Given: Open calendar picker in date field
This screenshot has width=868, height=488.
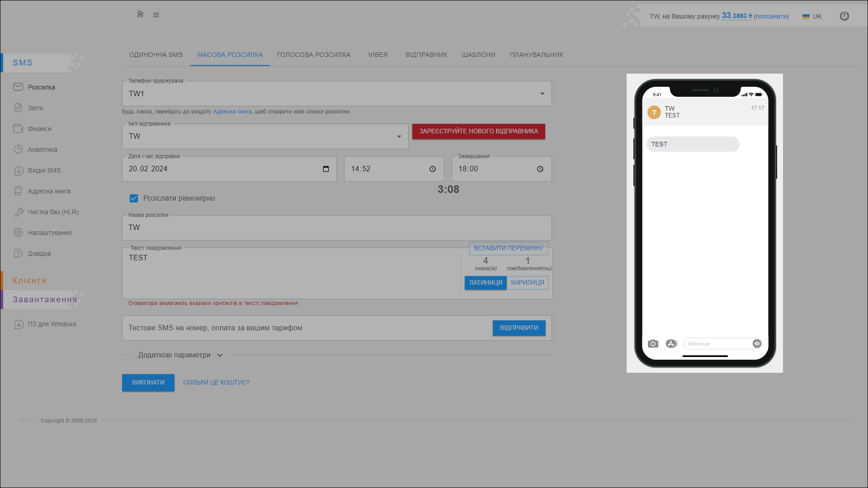Looking at the screenshot, I should [x=326, y=169].
